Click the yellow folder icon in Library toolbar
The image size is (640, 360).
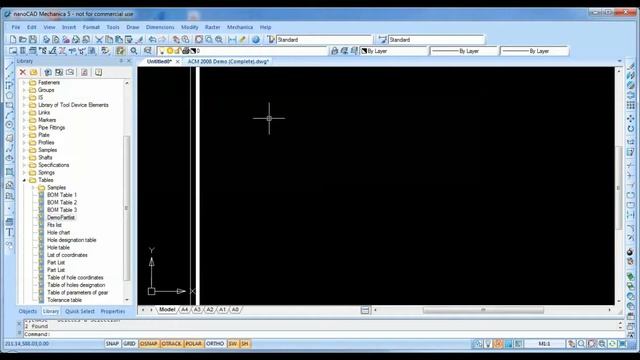[33, 72]
